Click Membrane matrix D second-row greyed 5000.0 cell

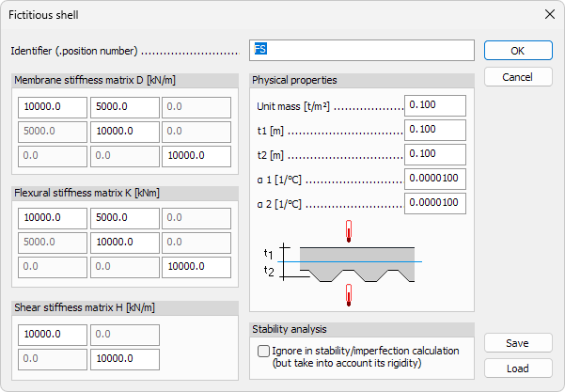(53, 132)
